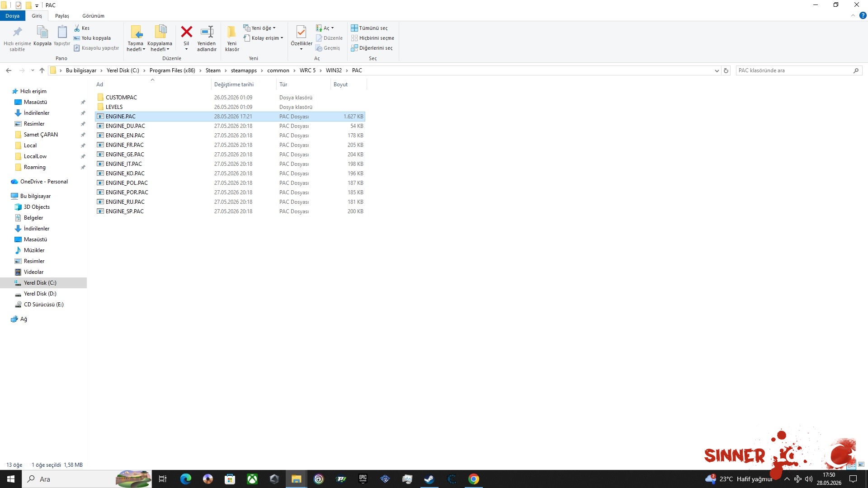Click the refresh icon beside address bar

click(726, 70)
